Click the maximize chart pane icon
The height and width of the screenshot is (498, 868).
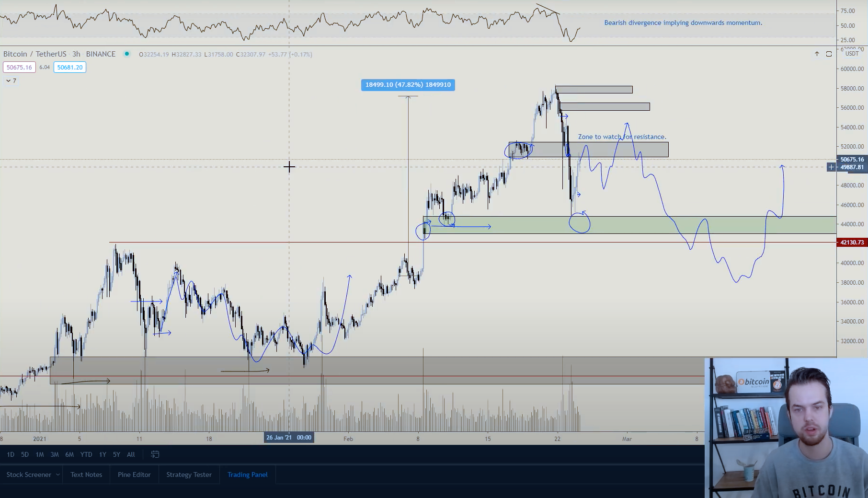pos(829,54)
